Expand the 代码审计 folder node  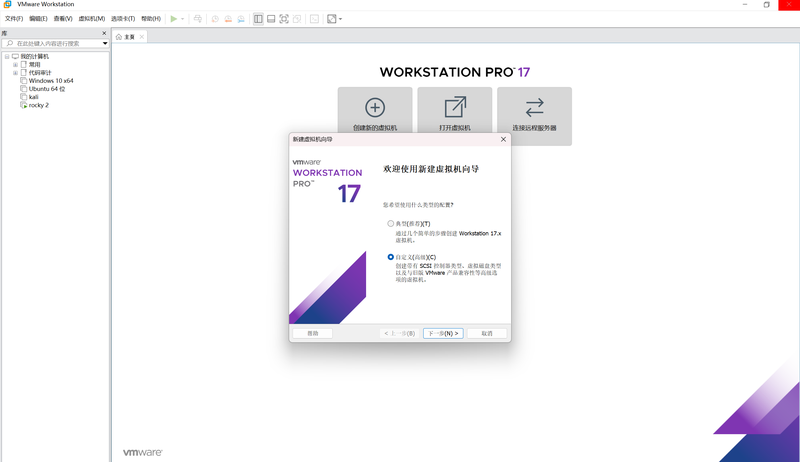[x=15, y=73]
